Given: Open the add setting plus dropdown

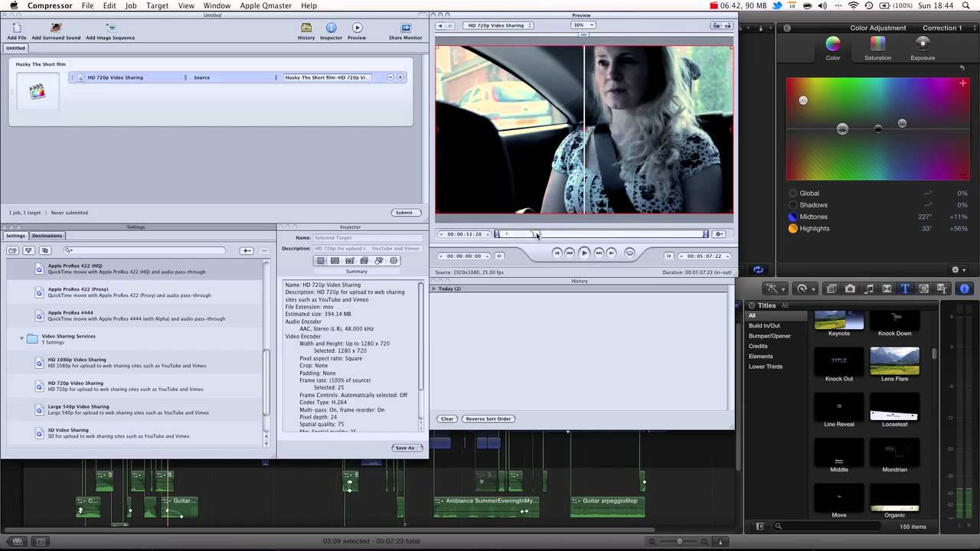Looking at the screenshot, I should (247, 250).
